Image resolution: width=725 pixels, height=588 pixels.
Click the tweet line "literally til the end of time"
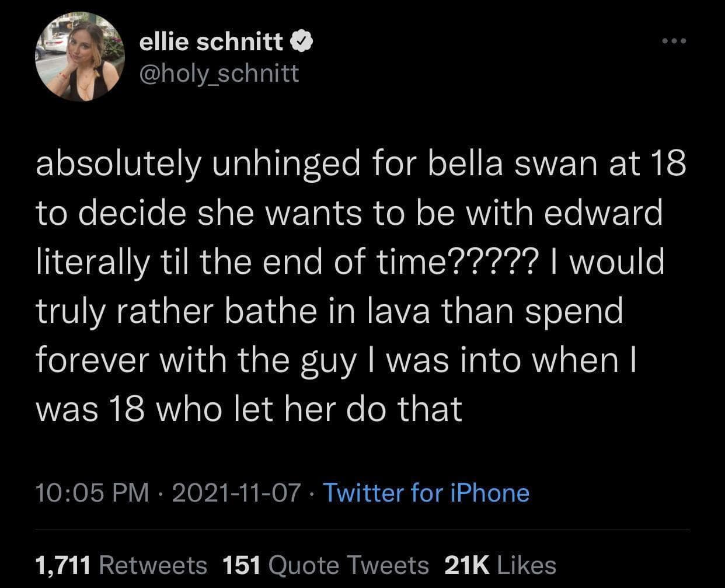350,262
